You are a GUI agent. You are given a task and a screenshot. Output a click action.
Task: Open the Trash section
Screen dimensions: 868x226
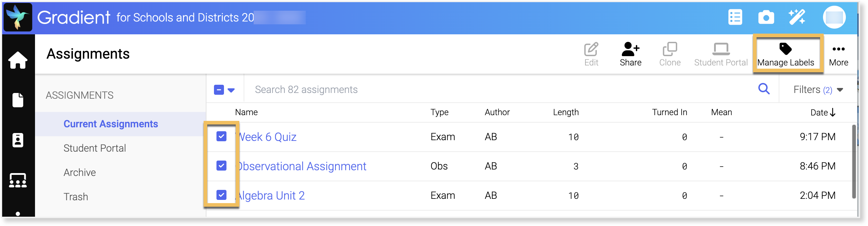tap(76, 197)
